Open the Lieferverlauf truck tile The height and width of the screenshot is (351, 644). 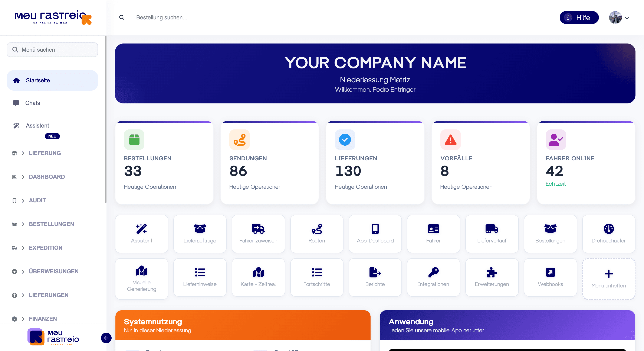tap(492, 234)
